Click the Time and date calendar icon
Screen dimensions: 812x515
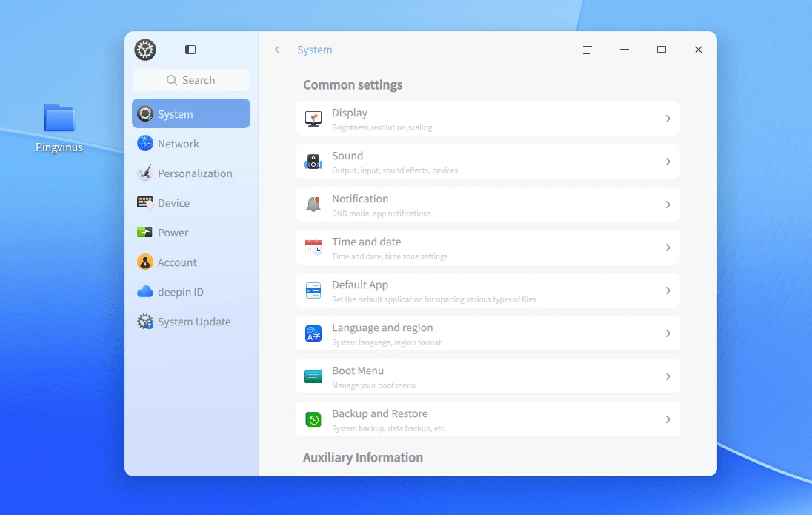(x=313, y=247)
